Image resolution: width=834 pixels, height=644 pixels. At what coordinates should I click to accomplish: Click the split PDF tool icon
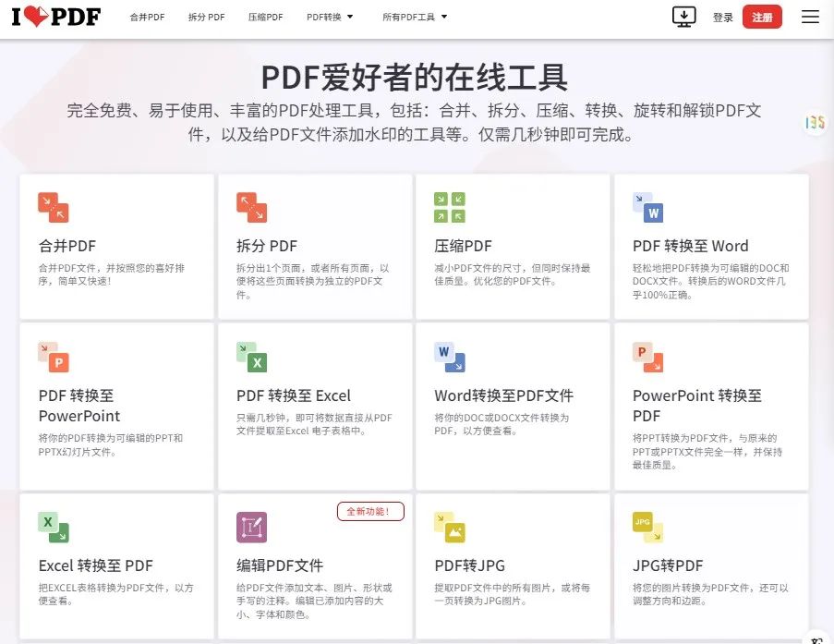[251, 208]
